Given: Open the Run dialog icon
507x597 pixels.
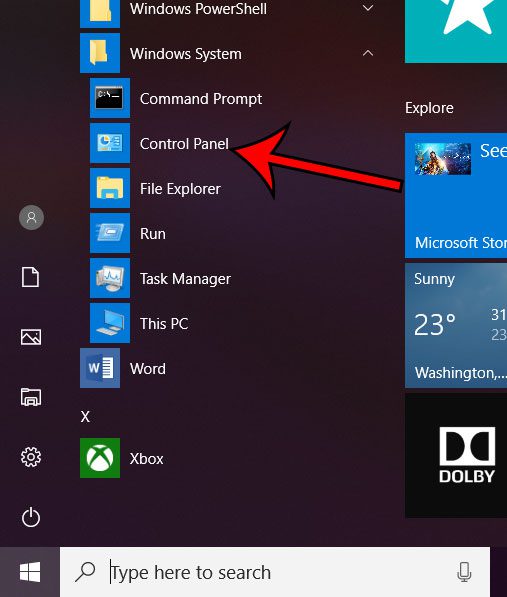Looking at the screenshot, I should (x=110, y=233).
